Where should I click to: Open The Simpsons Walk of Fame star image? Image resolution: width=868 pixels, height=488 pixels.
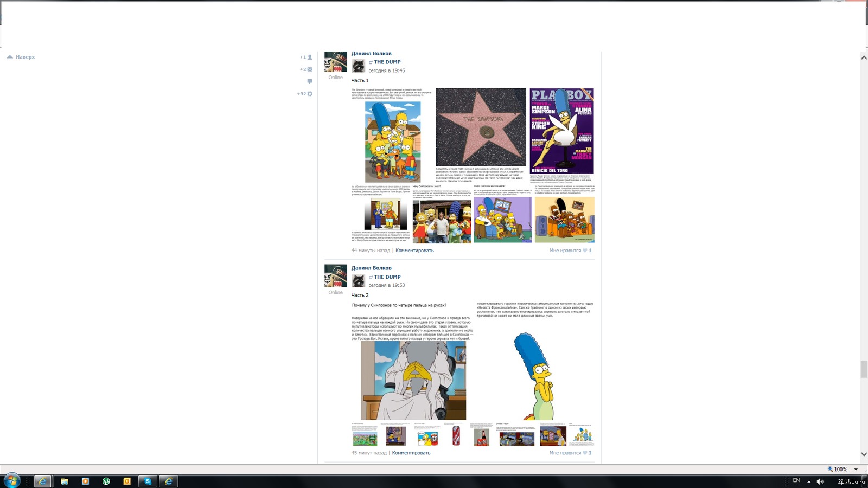pyautogui.click(x=481, y=127)
